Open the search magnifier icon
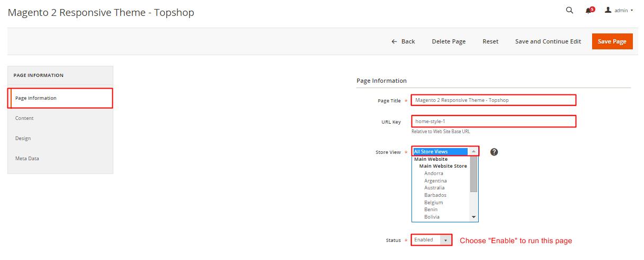The width and height of the screenshot is (644, 260). click(x=569, y=10)
